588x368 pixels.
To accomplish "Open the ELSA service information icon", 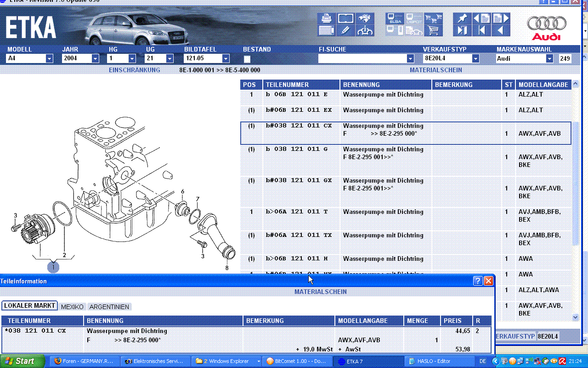I will click(x=395, y=19).
